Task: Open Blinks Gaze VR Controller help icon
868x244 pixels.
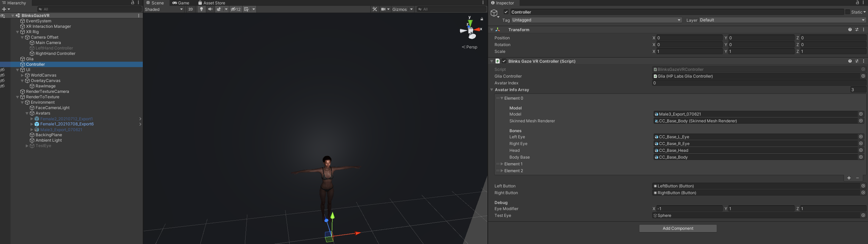Action: (850, 61)
